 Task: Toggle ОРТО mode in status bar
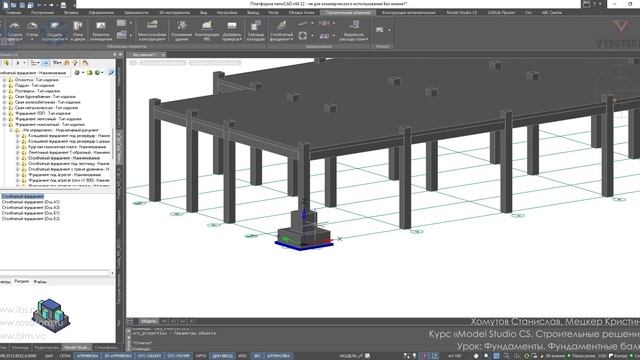(201, 356)
